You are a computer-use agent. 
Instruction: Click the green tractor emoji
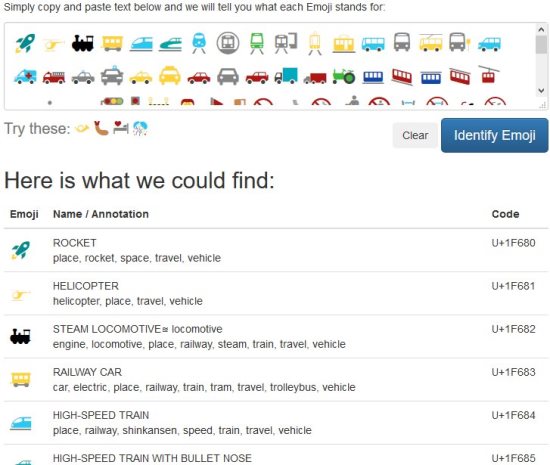click(344, 76)
